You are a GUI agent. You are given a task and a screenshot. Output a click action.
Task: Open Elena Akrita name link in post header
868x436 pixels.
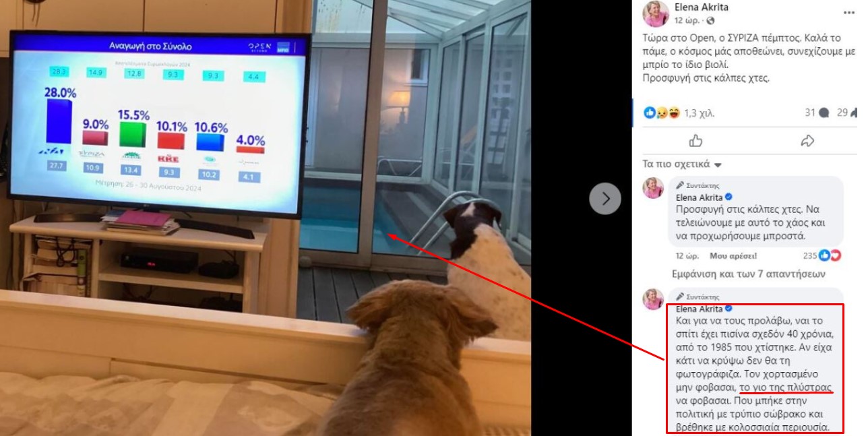pyautogui.click(x=702, y=7)
